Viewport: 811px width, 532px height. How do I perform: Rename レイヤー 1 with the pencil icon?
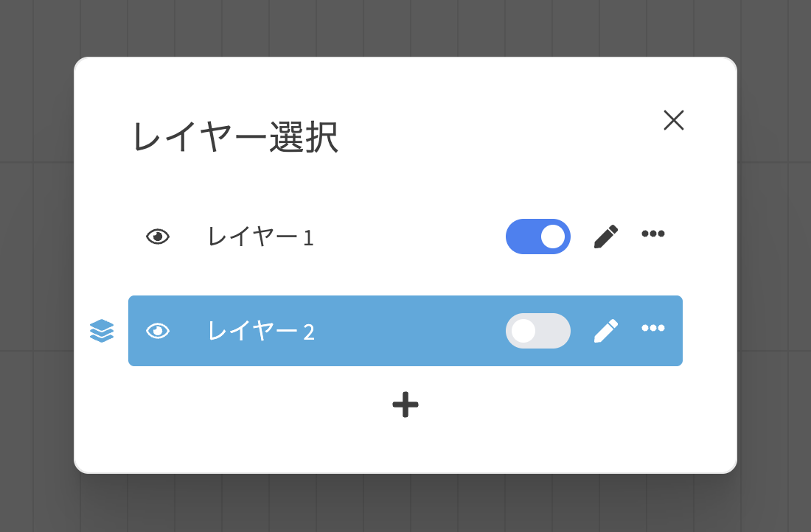click(x=605, y=237)
